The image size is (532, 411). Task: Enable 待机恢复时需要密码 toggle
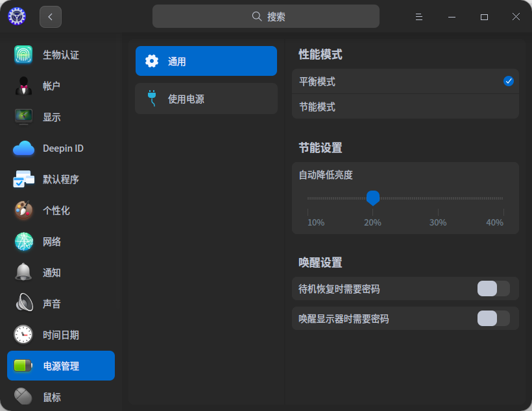tap(494, 288)
